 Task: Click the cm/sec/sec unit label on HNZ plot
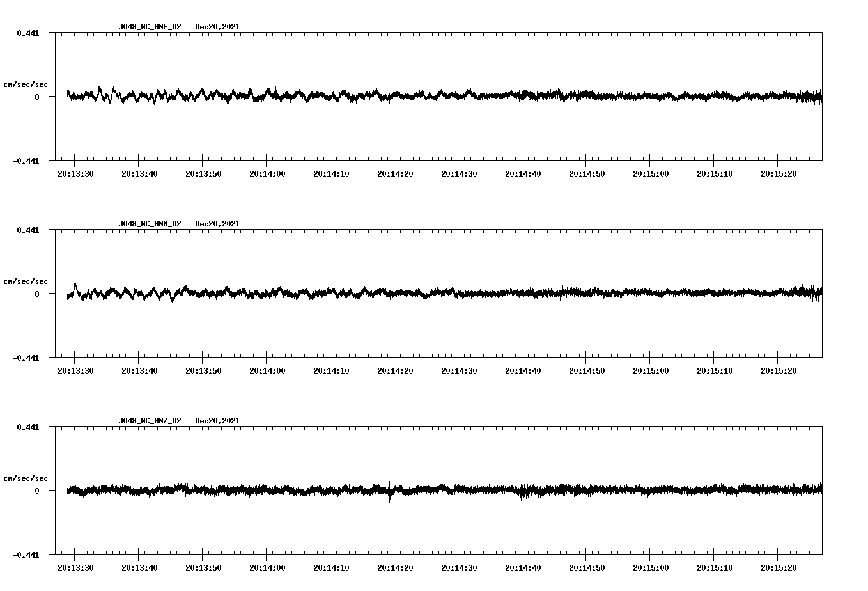tap(26, 478)
